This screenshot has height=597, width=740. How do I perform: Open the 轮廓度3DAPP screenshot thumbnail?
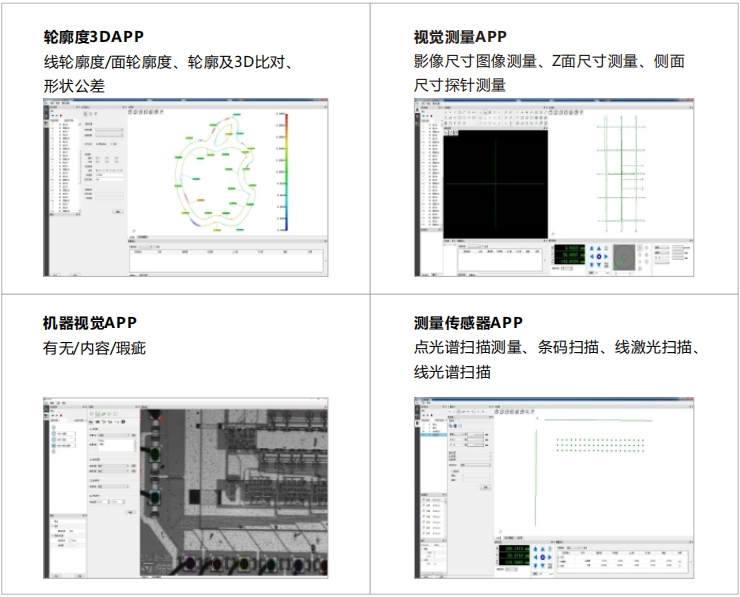(185, 187)
